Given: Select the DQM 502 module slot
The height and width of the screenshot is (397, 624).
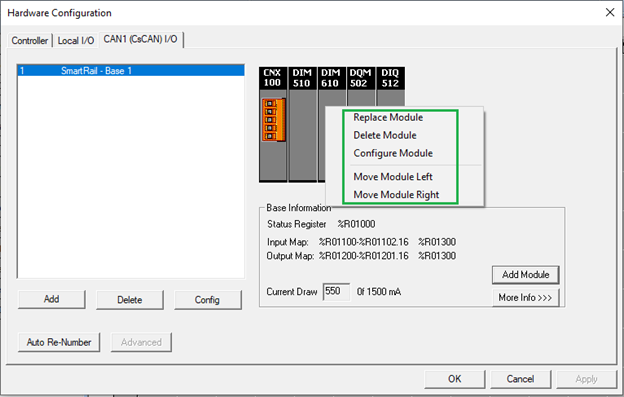Looking at the screenshot, I should point(361,87).
